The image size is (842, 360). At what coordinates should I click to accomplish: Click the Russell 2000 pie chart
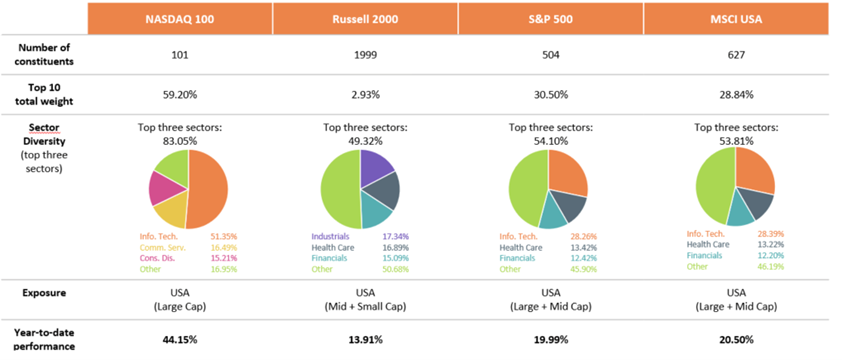[360, 189]
